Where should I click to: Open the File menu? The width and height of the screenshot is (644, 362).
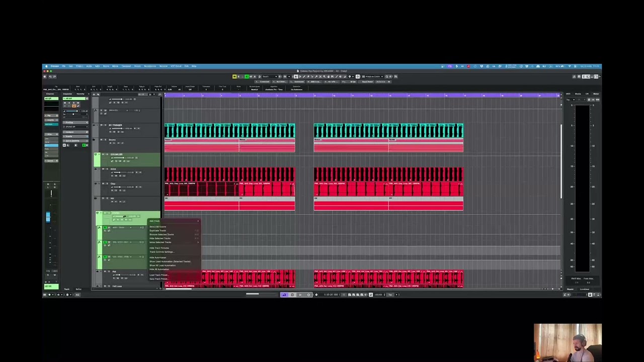click(64, 66)
